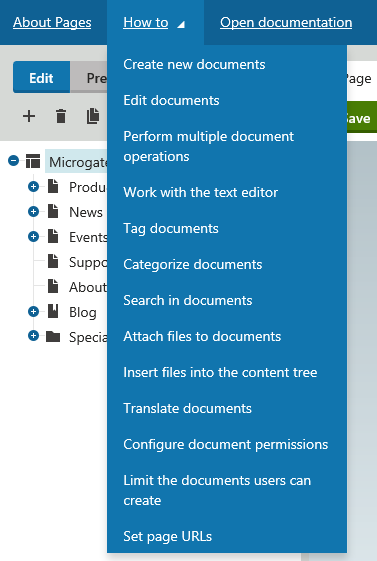Image resolution: width=377 pixels, height=561 pixels.
Task: Expand the Special folder node
Action: click(33, 336)
